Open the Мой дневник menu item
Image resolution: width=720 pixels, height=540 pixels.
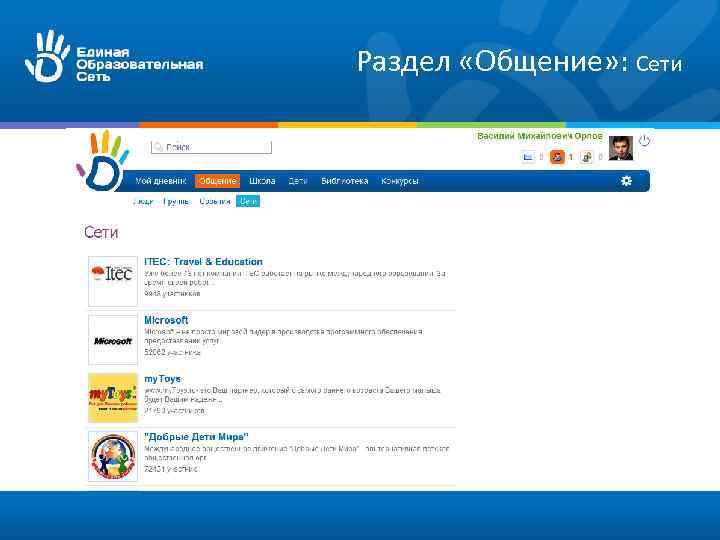[x=160, y=181]
